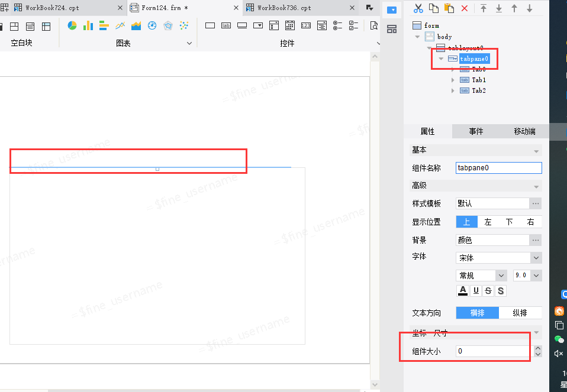
Task: Insert a radar chart
Action: (168, 25)
